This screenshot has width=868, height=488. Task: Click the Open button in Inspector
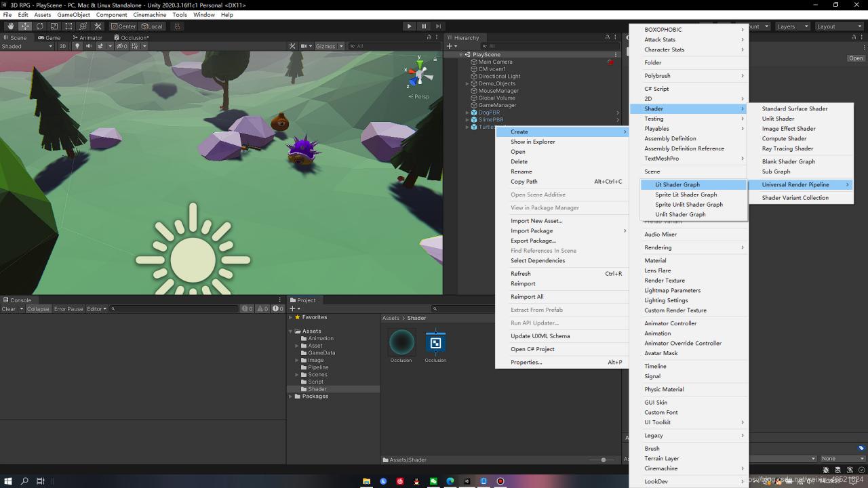(856, 58)
